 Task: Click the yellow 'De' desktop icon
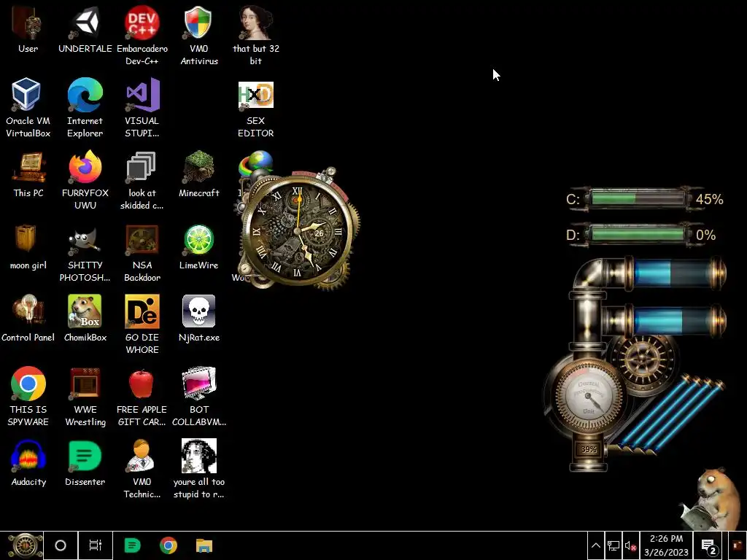click(x=142, y=312)
